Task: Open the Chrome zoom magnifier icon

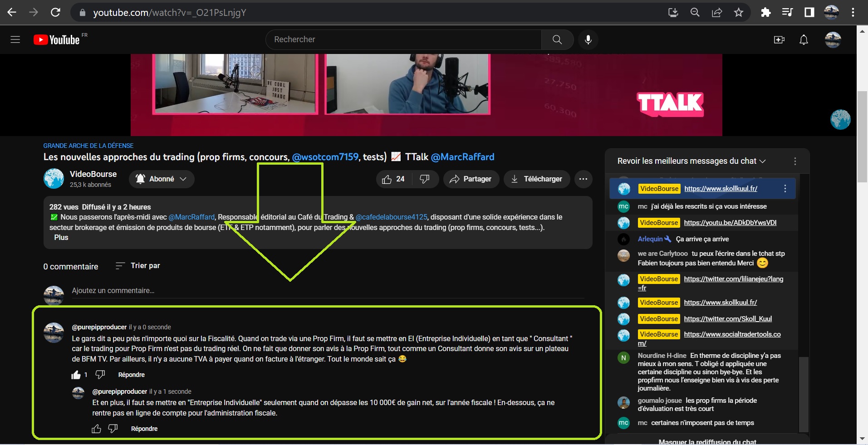Action: pyautogui.click(x=695, y=12)
